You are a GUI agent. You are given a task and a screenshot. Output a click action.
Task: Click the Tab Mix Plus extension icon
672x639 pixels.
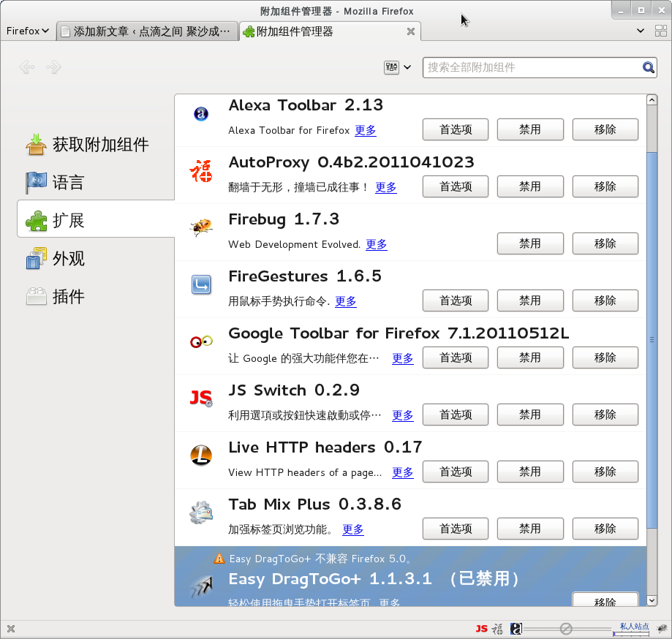click(201, 512)
